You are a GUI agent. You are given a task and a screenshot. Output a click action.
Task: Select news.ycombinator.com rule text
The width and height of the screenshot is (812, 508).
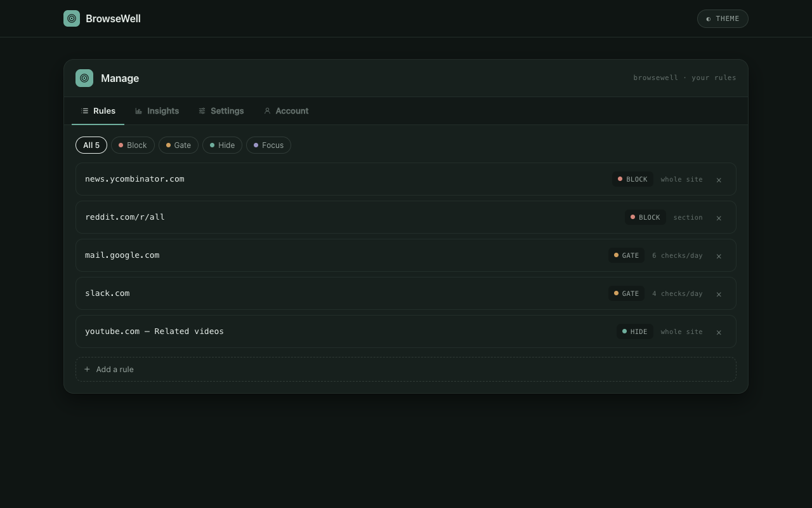tap(134, 179)
